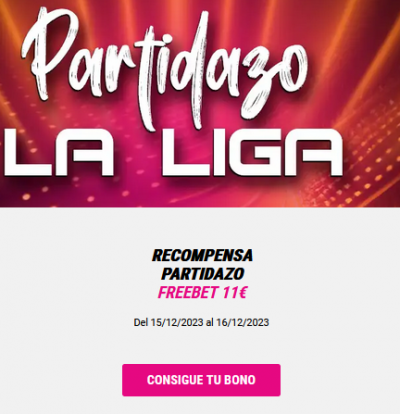Click the LA LIGA banner lettering
This screenshot has height=414, width=400.
173,153
